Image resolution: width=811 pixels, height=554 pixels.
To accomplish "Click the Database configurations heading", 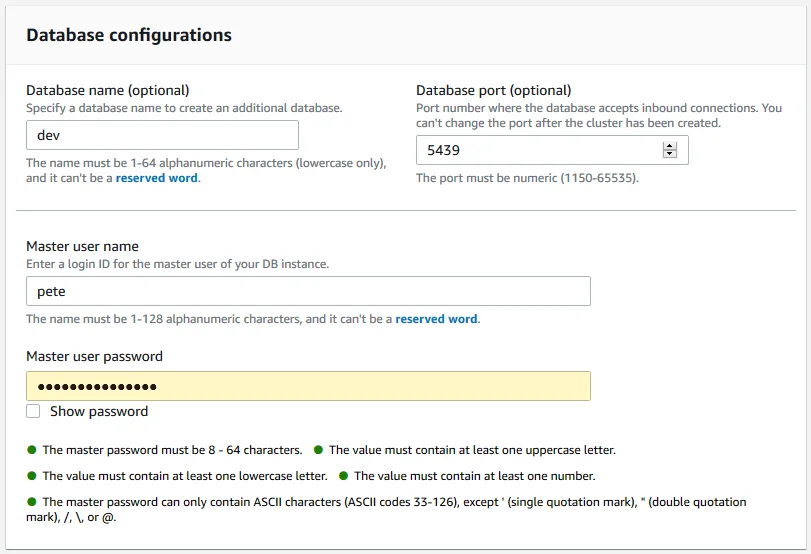I will pos(129,35).
